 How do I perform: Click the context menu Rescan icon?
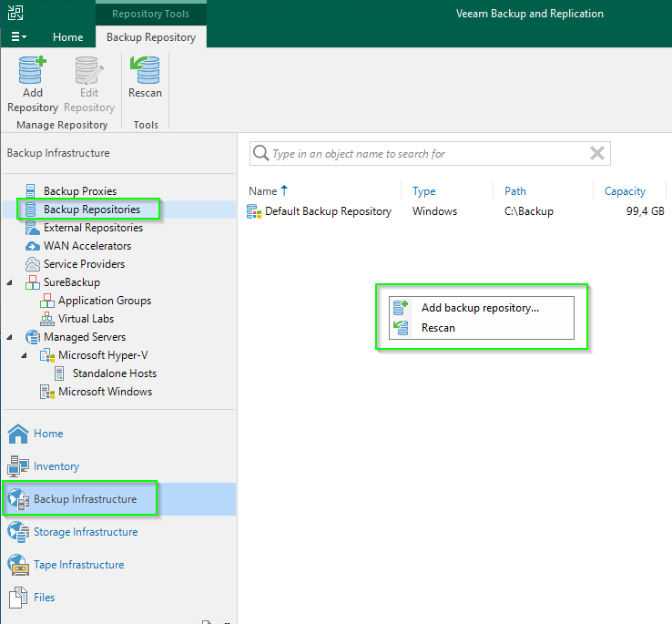point(401,328)
